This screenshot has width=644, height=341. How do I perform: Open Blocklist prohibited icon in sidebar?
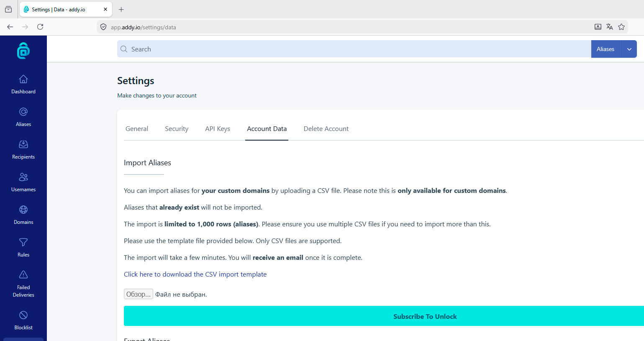[x=23, y=315]
